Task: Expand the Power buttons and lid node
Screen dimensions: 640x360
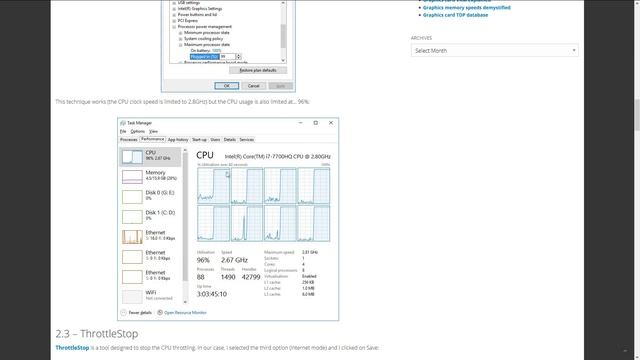Action: point(174,15)
